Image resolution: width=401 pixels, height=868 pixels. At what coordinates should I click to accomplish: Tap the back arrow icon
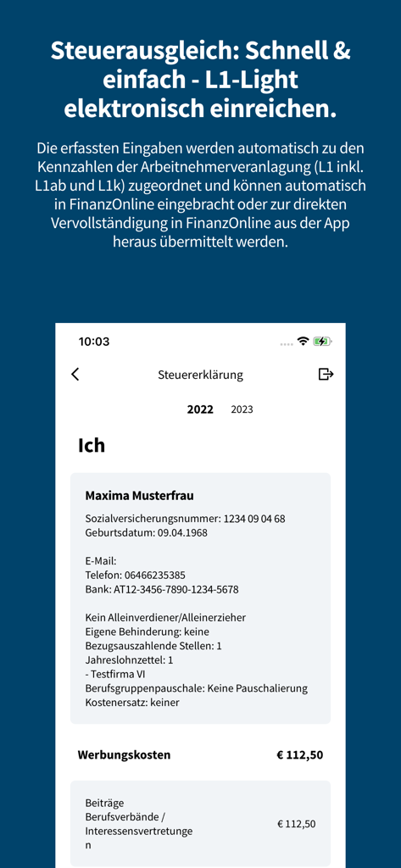pyautogui.click(x=75, y=374)
